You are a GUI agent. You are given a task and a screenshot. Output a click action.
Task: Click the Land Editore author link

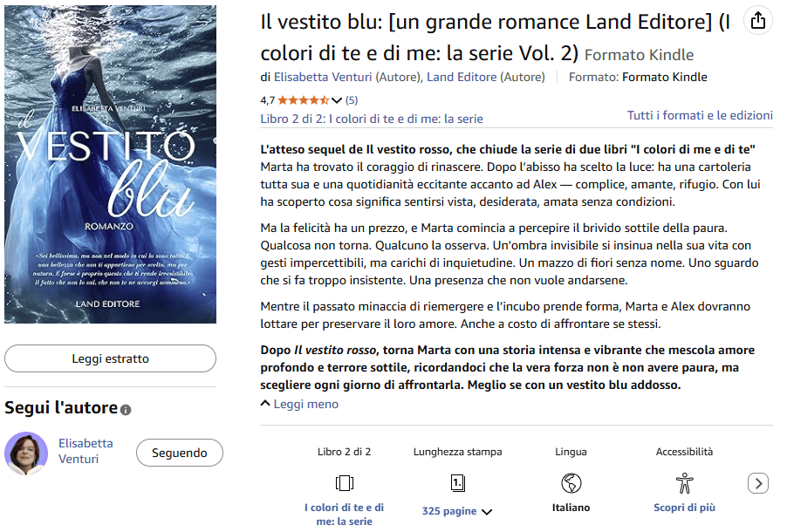(462, 77)
